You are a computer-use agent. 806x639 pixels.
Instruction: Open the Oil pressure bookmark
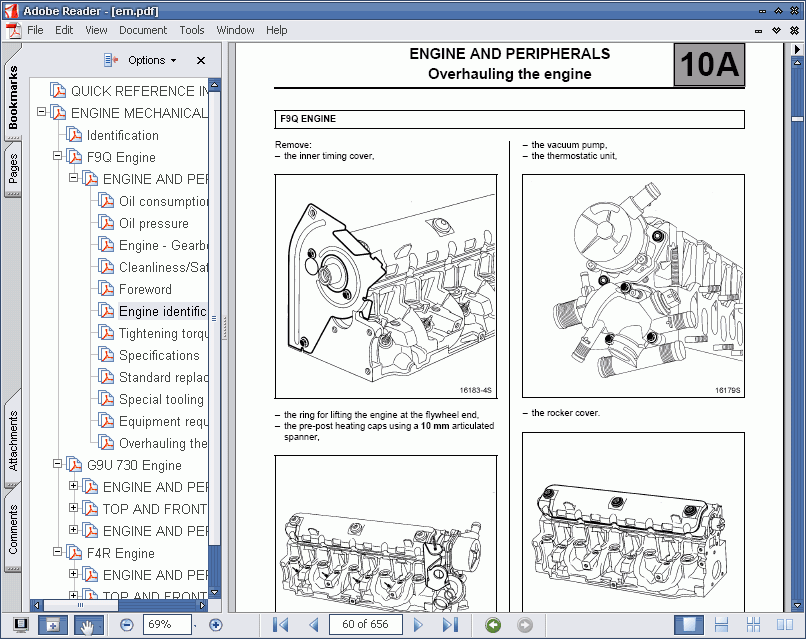153,223
